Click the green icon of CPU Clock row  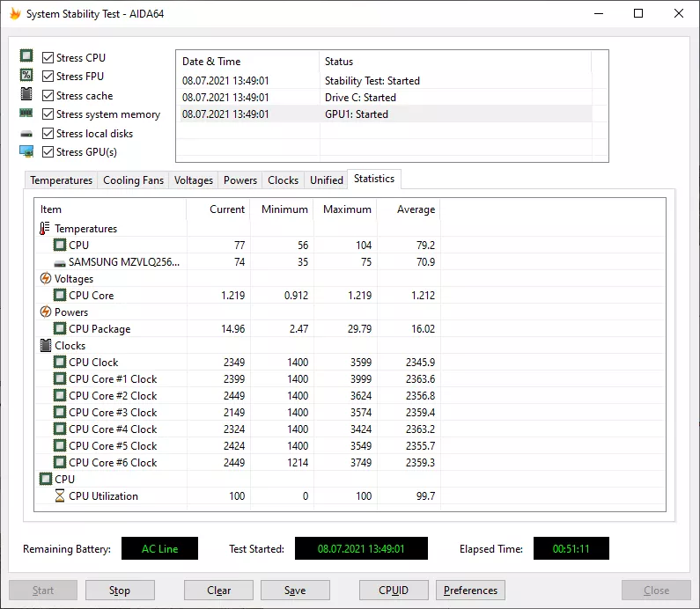[59, 362]
